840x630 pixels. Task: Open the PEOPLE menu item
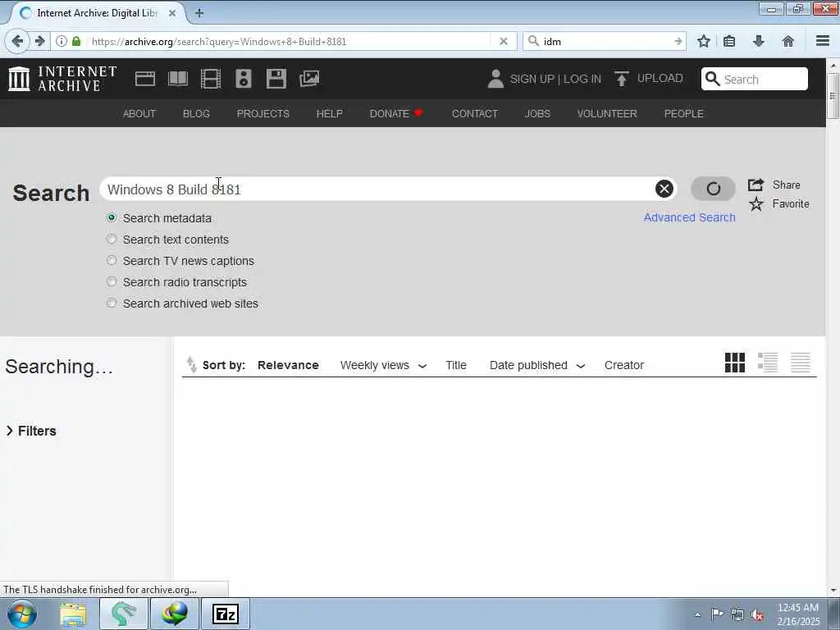(683, 113)
